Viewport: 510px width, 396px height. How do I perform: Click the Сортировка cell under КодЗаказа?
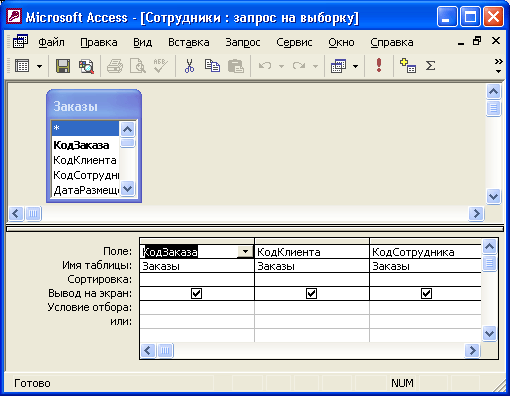[197, 280]
